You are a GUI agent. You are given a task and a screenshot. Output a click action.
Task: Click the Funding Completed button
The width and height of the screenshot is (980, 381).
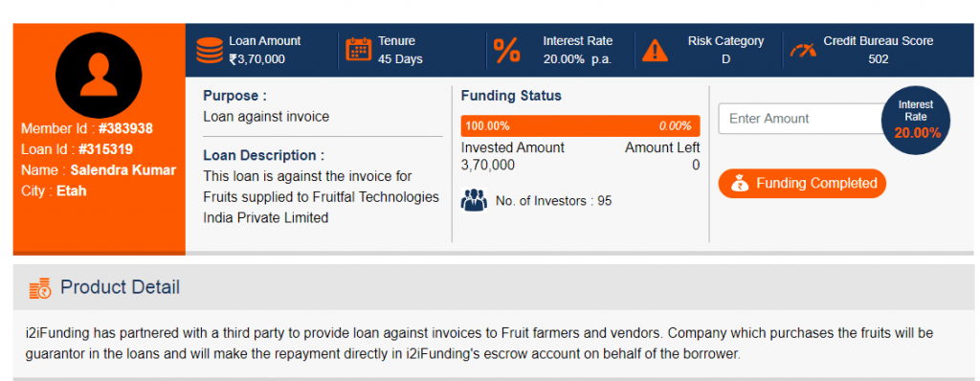click(802, 183)
